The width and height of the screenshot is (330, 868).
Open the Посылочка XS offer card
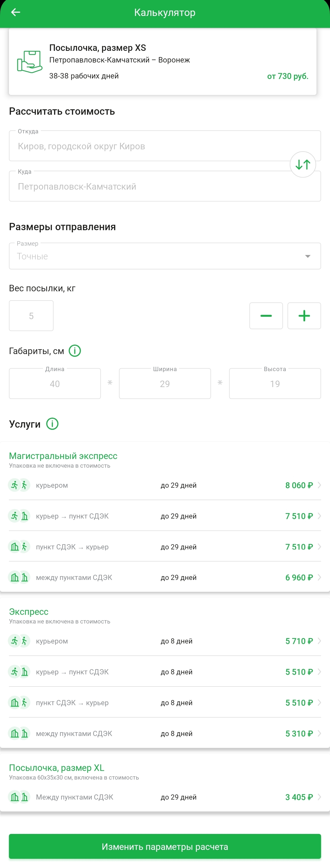[163, 62]
